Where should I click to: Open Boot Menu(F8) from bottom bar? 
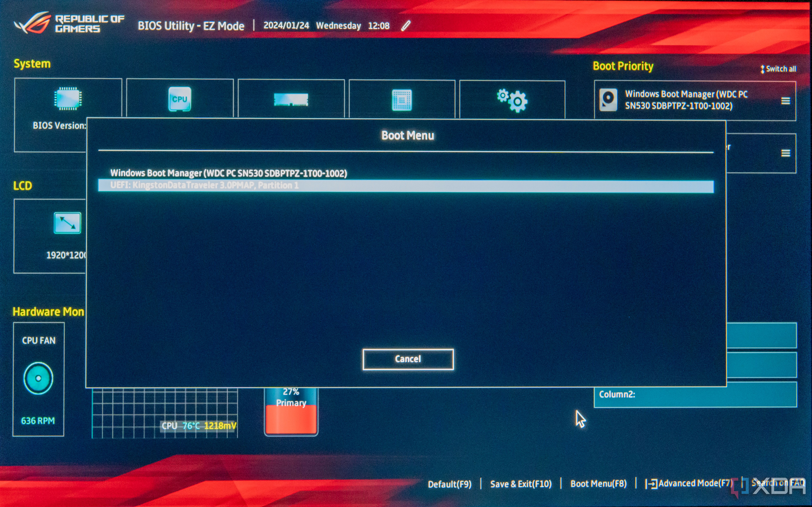coord(598,484)
